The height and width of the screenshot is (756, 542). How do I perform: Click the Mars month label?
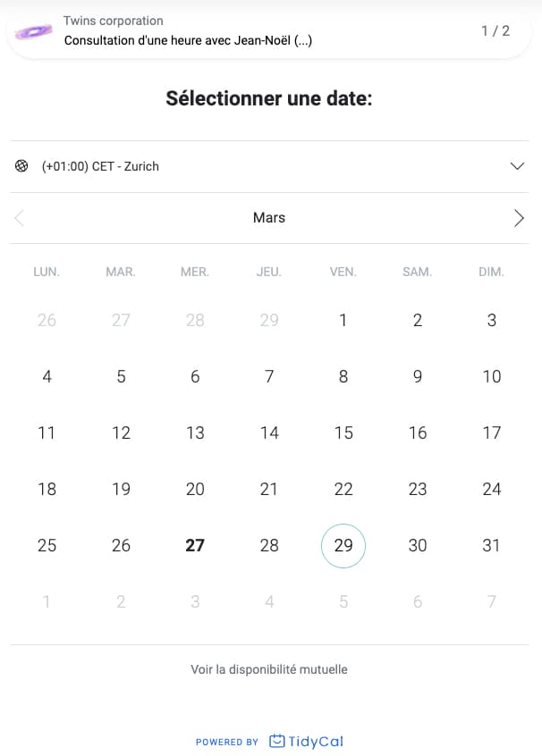269,217
